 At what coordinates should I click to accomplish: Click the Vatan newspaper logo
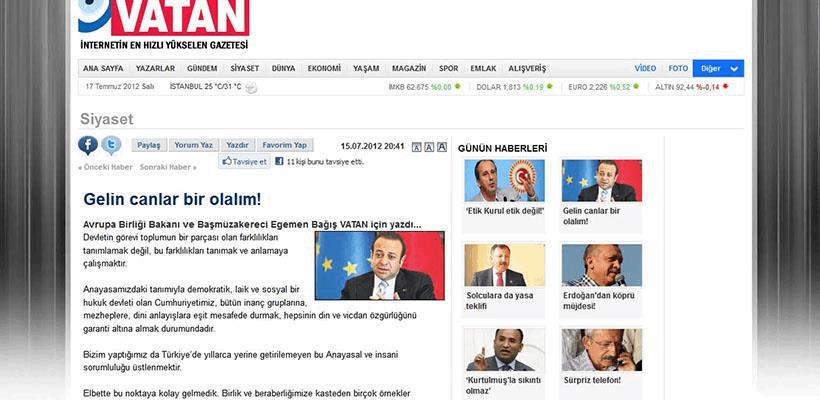tap(164, 17)
